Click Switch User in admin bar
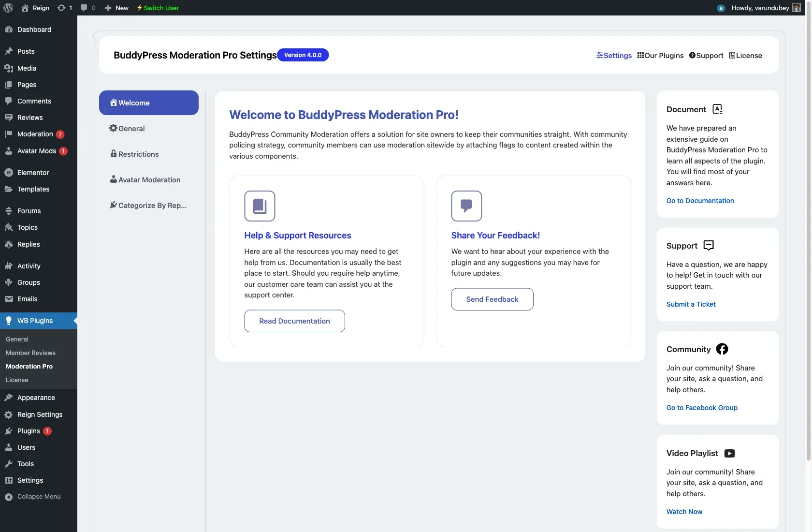Image resolution: width=812 pixels, height=532 pixels. coord(158,8)
